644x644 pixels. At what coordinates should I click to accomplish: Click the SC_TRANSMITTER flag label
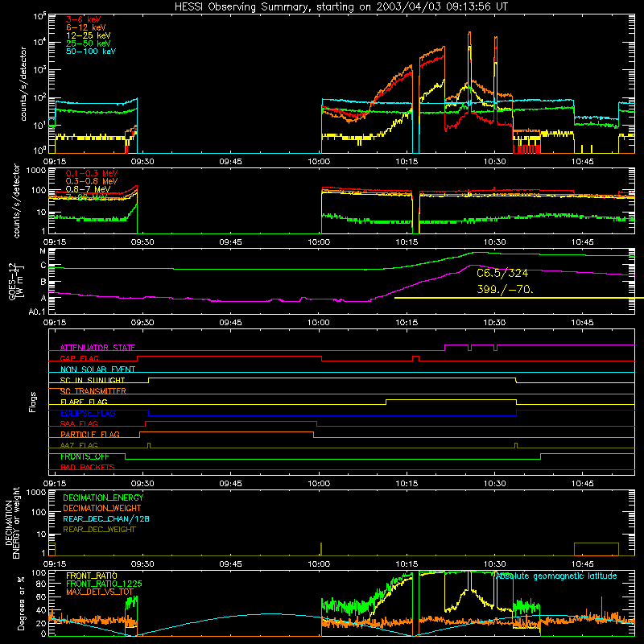tap(93, 391)
